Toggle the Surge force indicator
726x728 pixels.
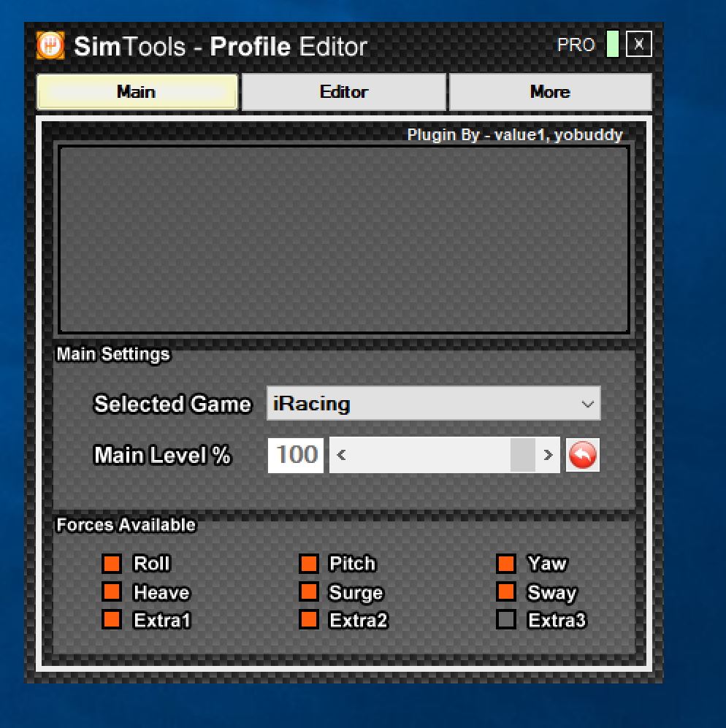(x=309, y=591)
